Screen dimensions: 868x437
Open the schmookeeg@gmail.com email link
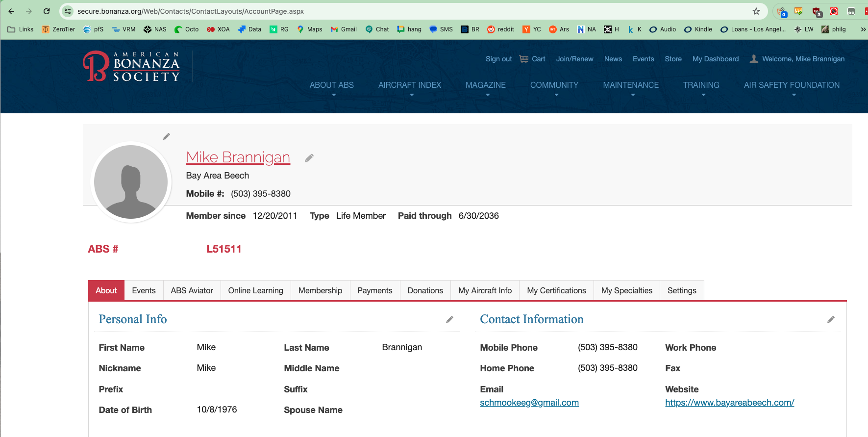click(529, 403)
